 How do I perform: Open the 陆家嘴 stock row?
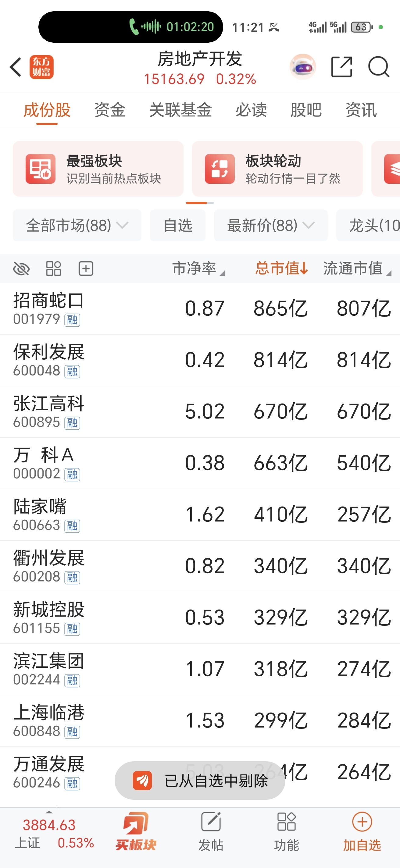(200, 515)
